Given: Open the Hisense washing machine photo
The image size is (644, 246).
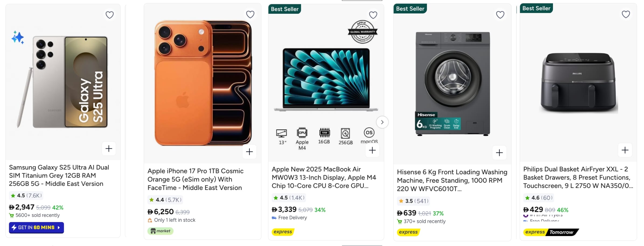Looking at the screenshot, I should click(452, 84).
